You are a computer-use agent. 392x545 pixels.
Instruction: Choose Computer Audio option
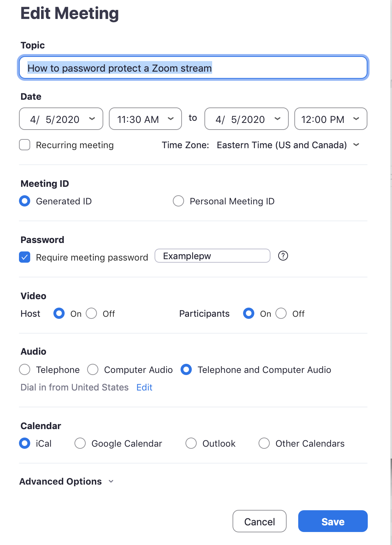(x=93, y=369)
